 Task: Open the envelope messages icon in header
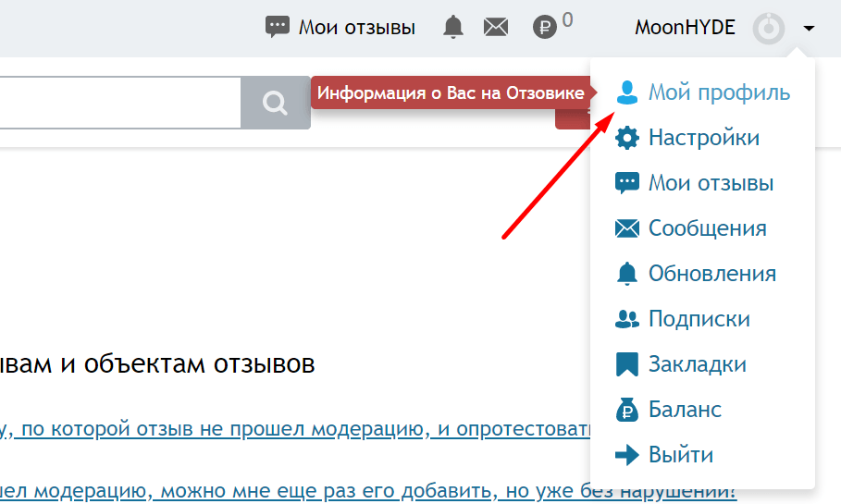[x=496, y=27]
